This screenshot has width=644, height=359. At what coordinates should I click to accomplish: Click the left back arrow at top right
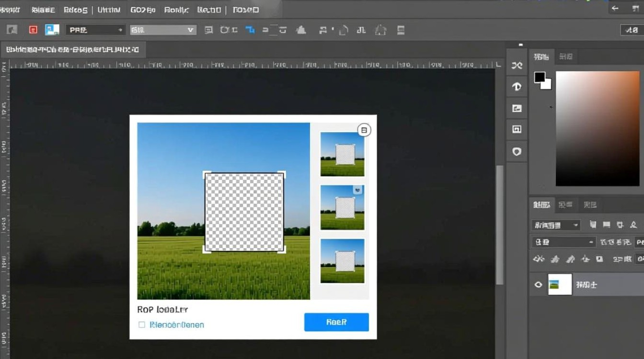click(615, 9)
